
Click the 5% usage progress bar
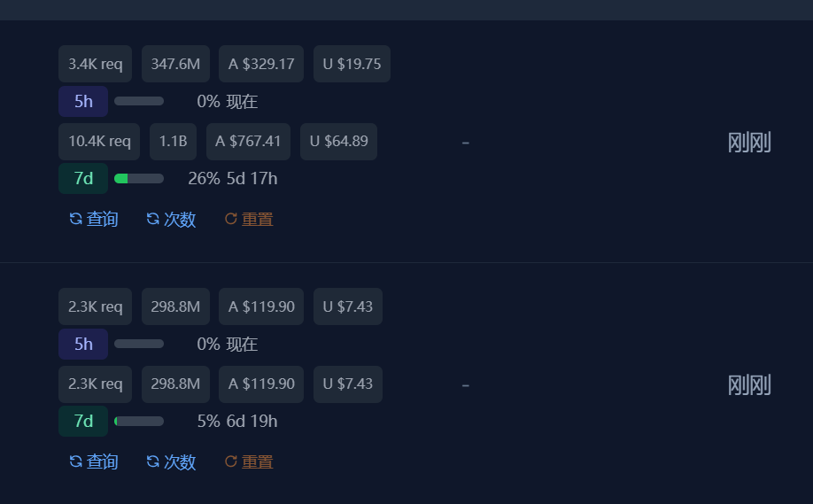pyautogui.click(x=139, y=421)
